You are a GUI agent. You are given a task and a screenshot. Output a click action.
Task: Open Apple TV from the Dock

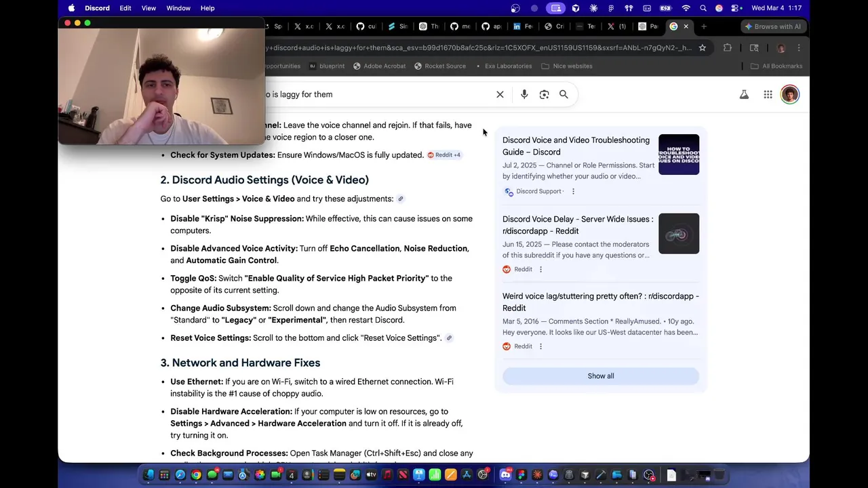click(x=372, y=475)
